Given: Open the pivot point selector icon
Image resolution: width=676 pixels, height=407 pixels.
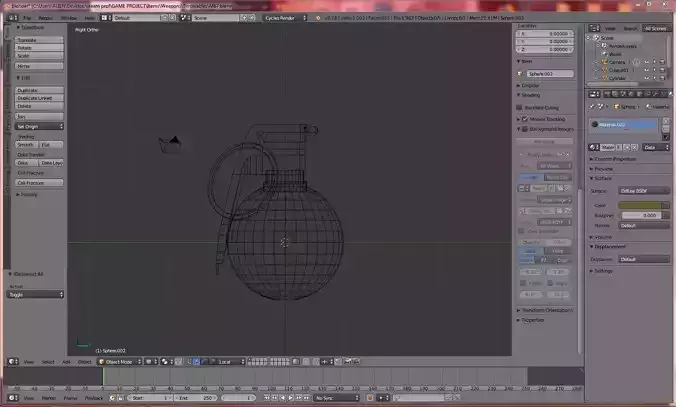Looking at the screenshot, I should point(165,361).
